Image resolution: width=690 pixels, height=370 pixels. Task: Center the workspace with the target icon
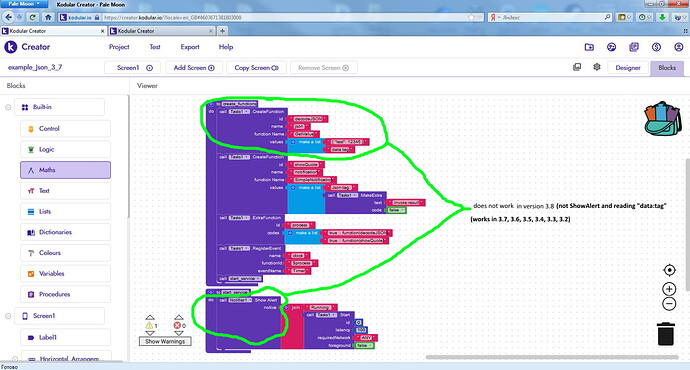[669, 270]
